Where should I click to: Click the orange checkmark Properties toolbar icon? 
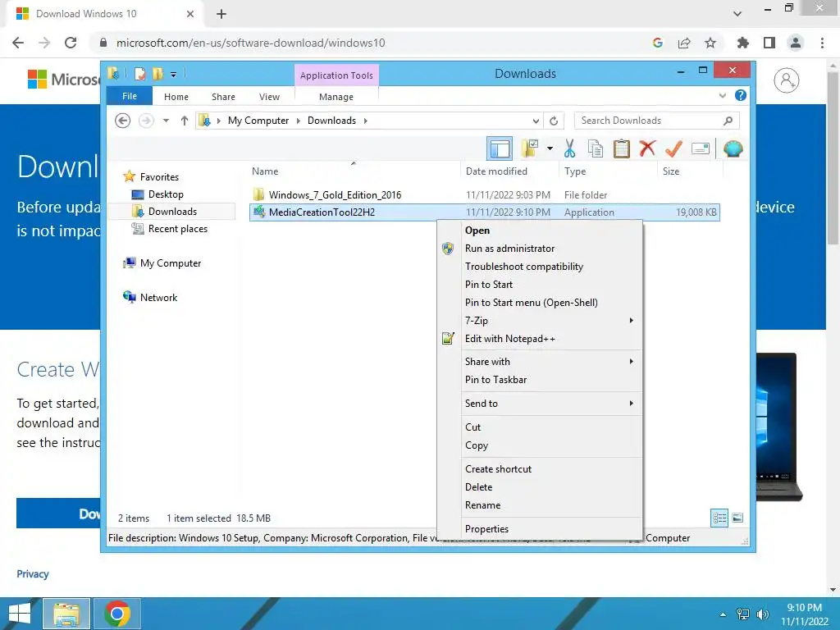point(673,148)
